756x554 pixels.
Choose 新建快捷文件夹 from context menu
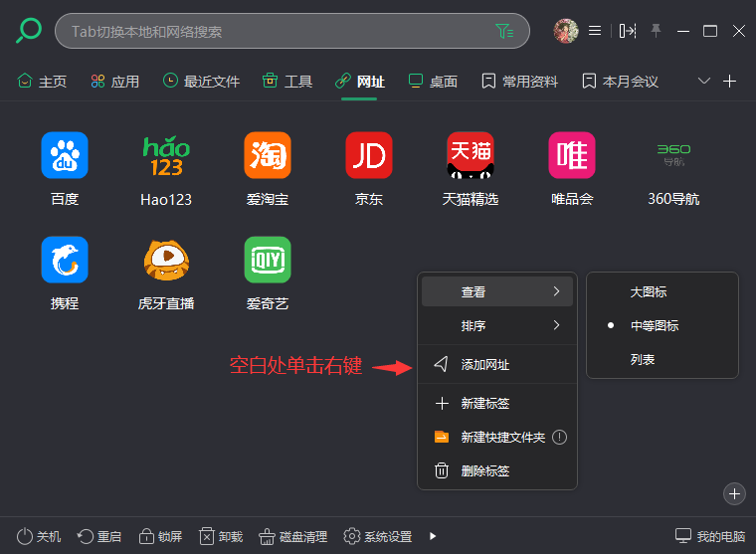[497, 437]
